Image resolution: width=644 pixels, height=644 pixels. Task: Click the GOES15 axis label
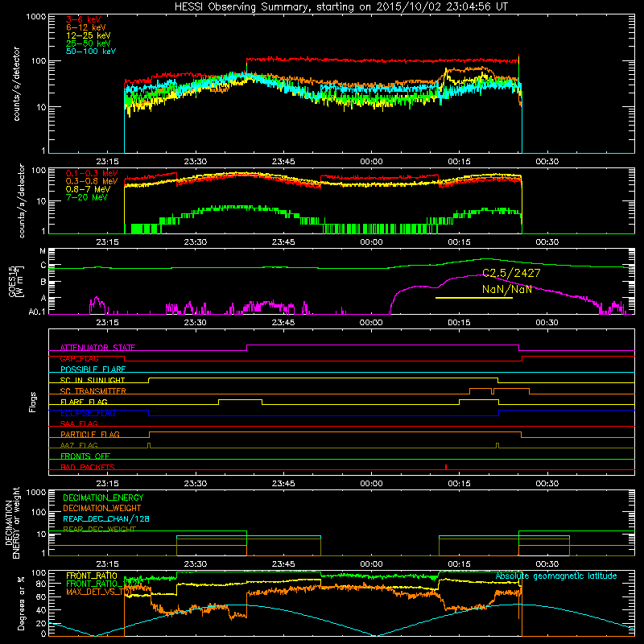click(x=13, y=282)
